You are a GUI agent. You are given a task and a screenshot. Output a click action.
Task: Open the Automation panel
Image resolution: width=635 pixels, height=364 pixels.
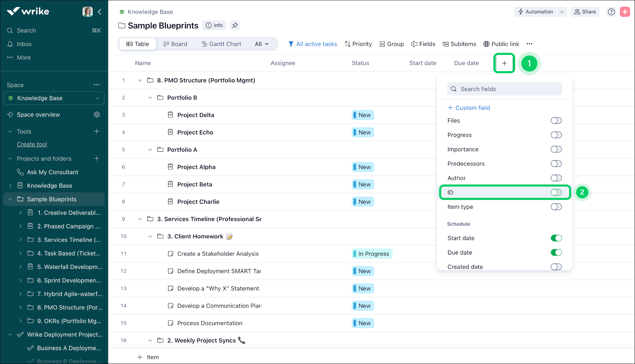pos(536,12)
